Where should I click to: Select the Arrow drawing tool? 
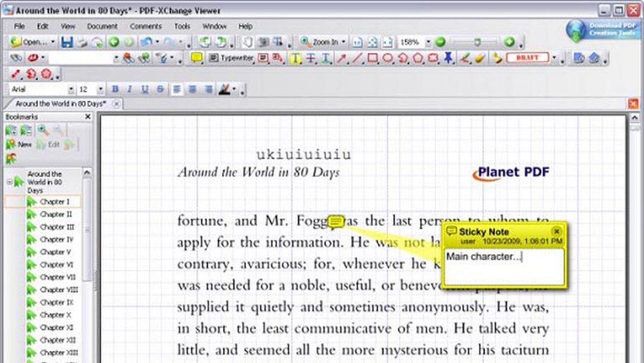[342, 57]
